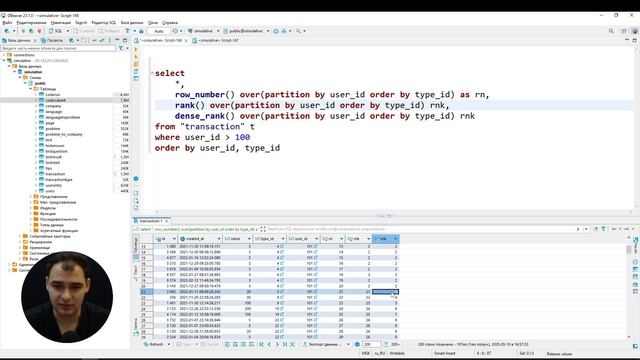This screenshot has height=360, width=640.
Task: Open the База данных menu
Action: [132, 23]
